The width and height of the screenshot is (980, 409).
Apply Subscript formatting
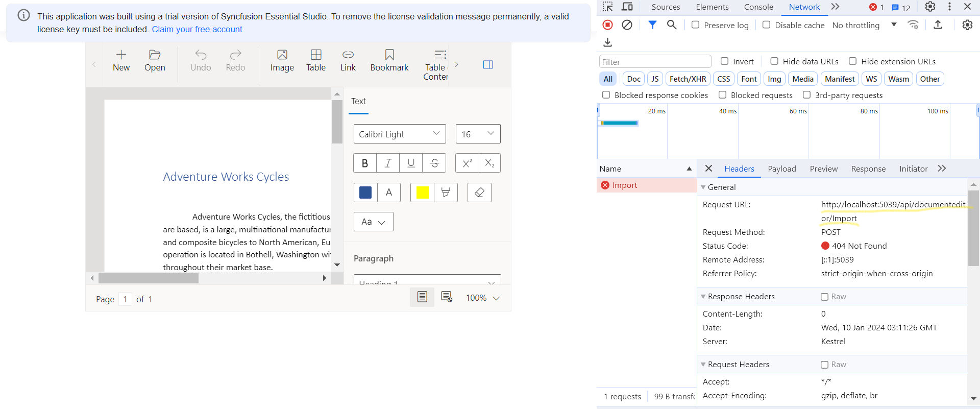(489, 163)
